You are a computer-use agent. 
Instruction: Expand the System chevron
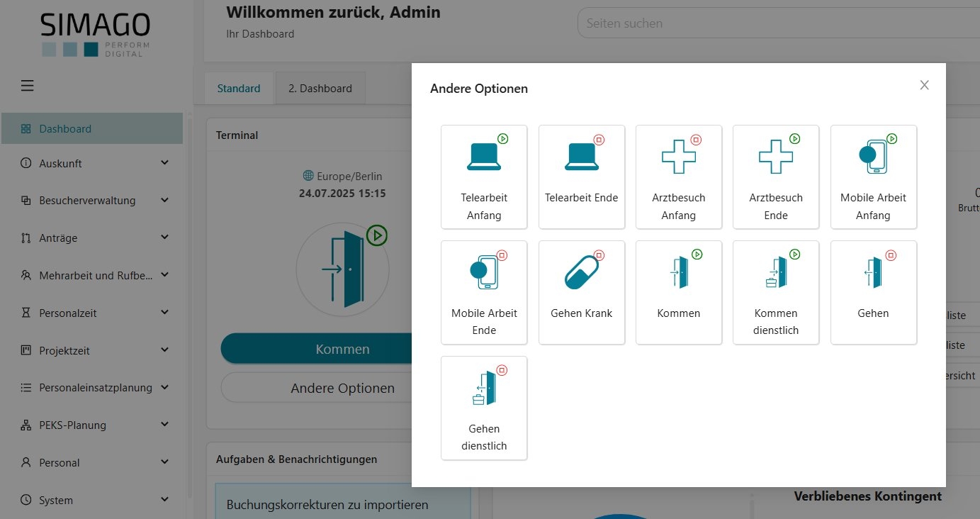165,500
